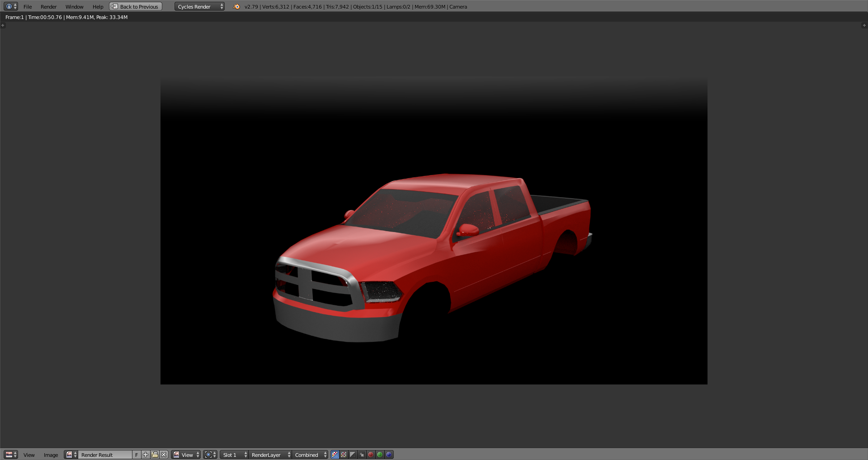Browse linked images with the image icon
The image size is (868, 460).
(x=71, y=455)
